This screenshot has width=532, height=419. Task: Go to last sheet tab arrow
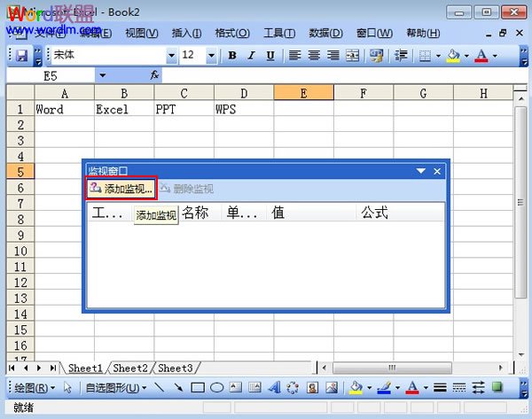(53, 368)
